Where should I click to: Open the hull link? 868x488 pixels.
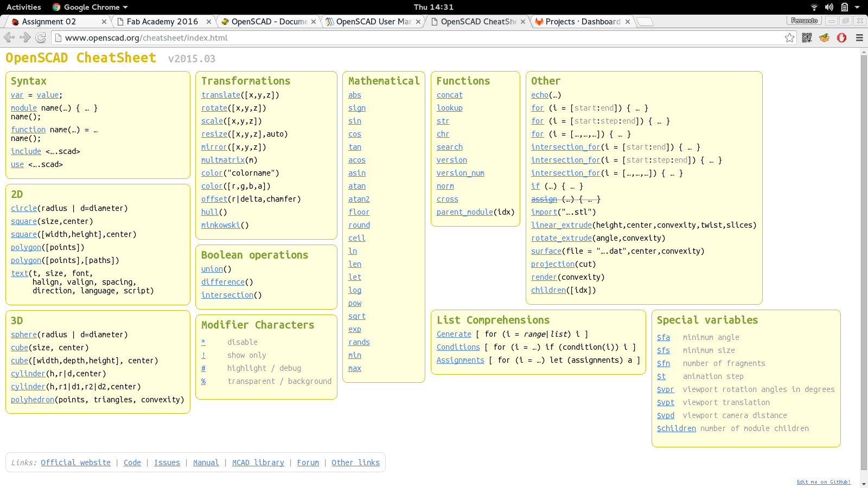[x=210, y=212]
